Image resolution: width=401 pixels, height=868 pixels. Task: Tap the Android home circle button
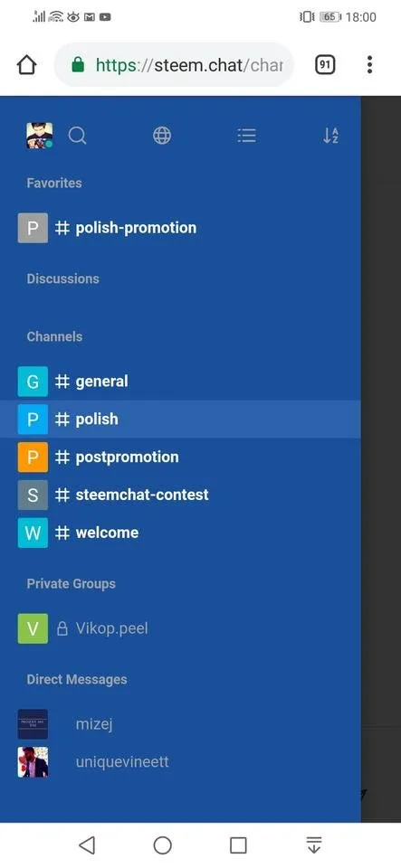(162, 845)
